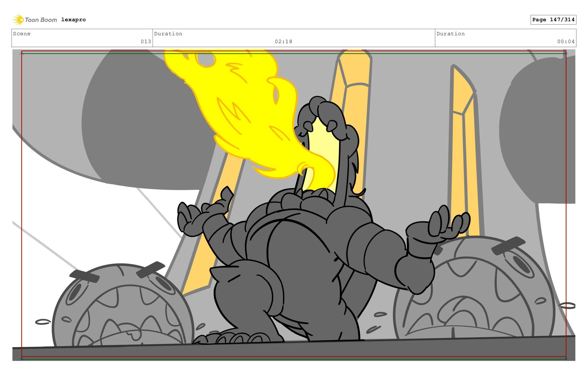Screen dimensions: 588x380
Task: Click the Toon Boom logo icon
Action: click(x=18, y=20)
